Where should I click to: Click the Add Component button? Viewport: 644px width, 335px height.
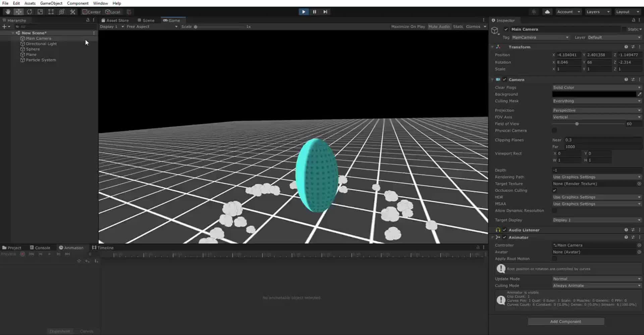click(566, 321)
